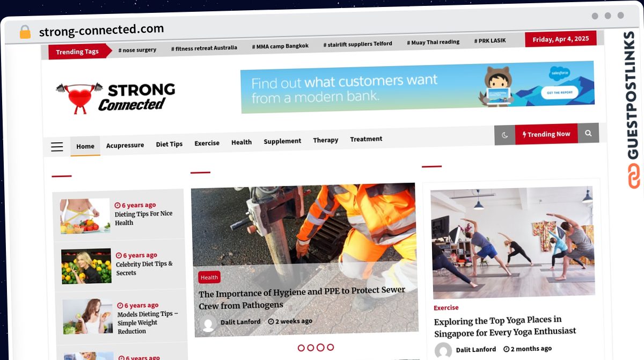
Task: Click the red Health category badge
Action: [209, 277]
